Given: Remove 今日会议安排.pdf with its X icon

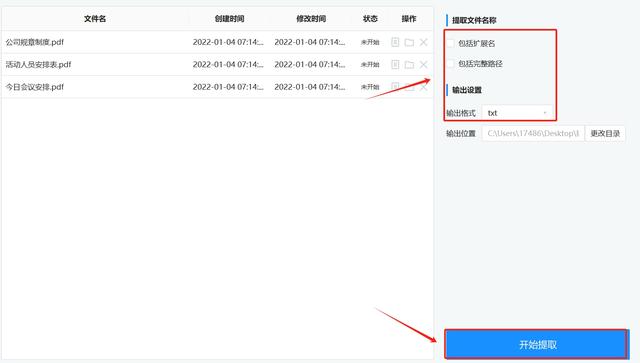Looking at the screenshot, I should click(424, 87).
